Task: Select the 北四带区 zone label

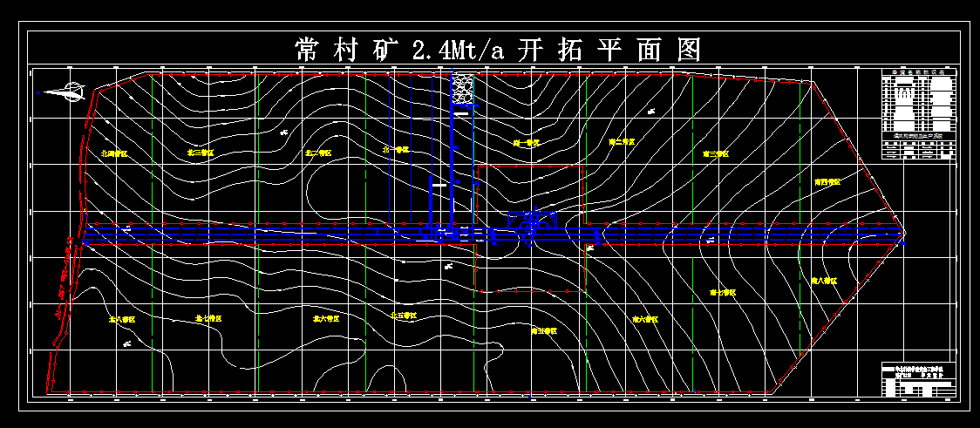Action: [113, 153]
